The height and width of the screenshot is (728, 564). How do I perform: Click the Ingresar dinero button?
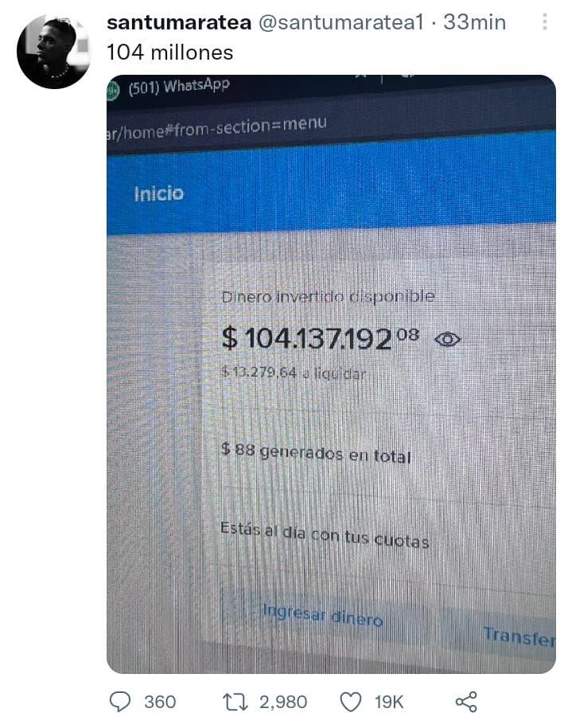(x=323, y=615)
